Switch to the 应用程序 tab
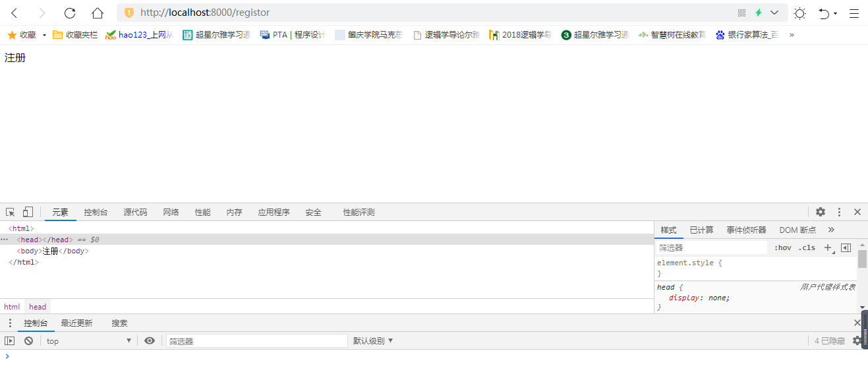 (x=274, y=212)
